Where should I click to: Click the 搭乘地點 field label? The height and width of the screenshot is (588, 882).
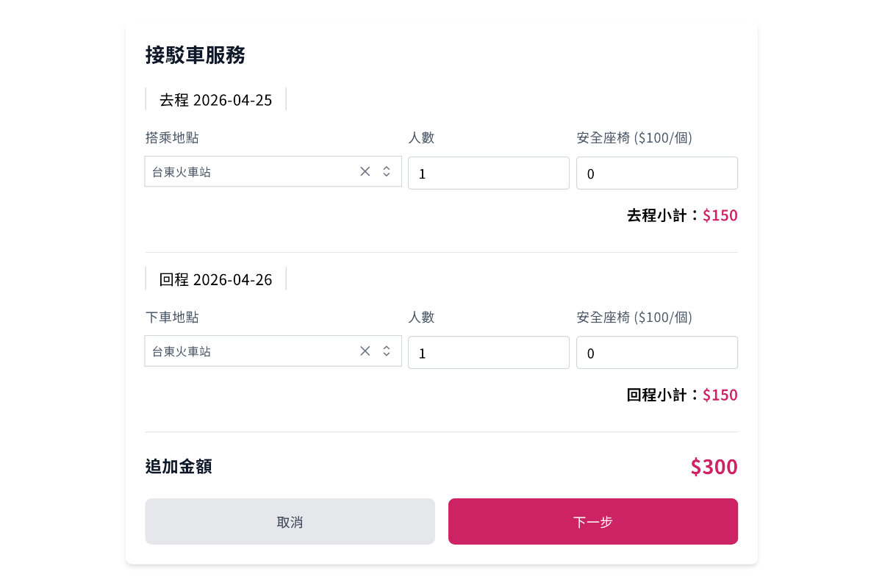tap(172, 137)
